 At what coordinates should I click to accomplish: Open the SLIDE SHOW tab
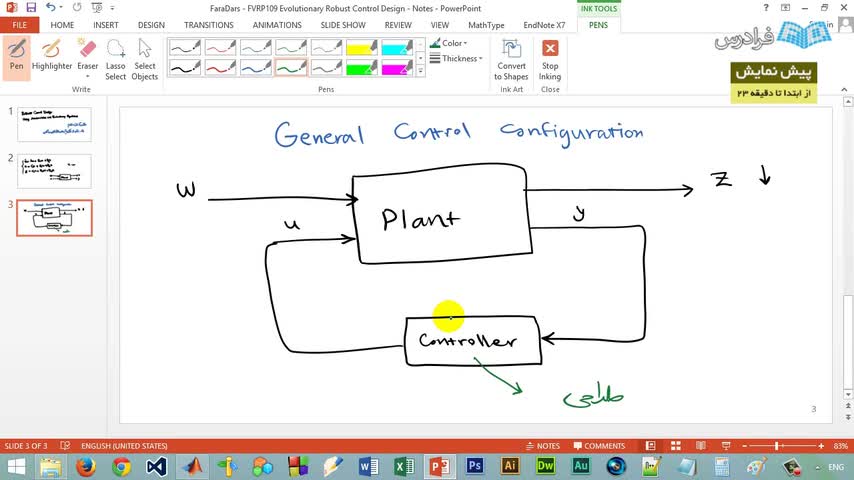343,25
